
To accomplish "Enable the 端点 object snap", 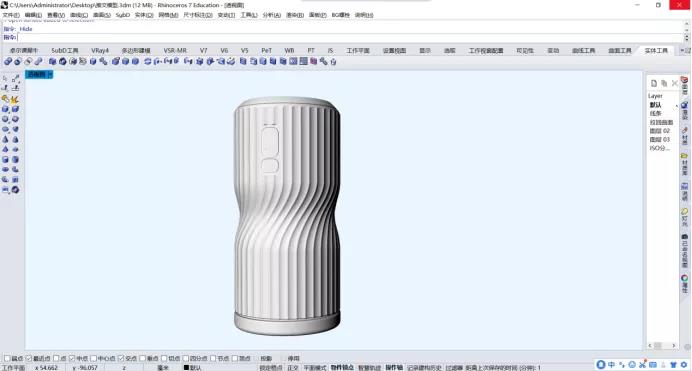I will [x=7, y=359].
